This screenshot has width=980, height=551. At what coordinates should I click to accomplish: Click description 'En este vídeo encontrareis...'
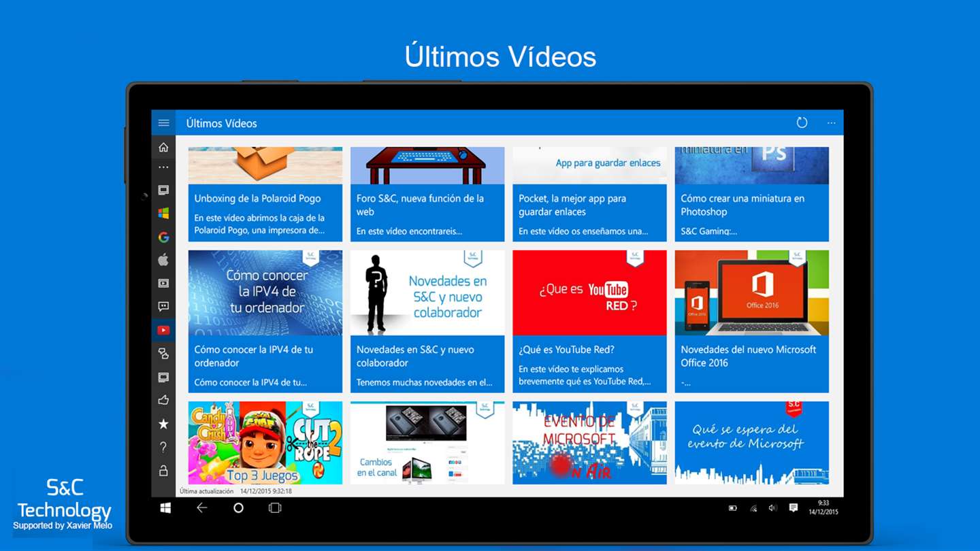click(x=409, y=231)
